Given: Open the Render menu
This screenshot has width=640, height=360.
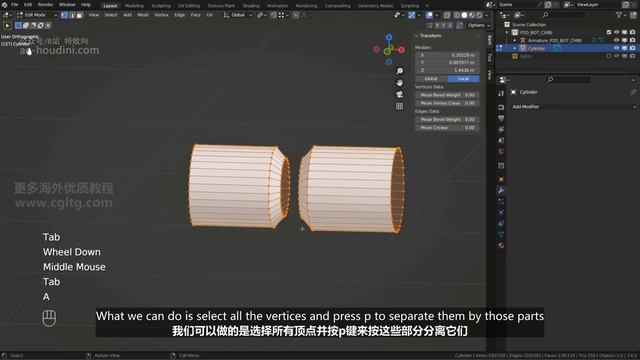Looking at the screenshot, I should pyautogui.click(x=45, y=5).
